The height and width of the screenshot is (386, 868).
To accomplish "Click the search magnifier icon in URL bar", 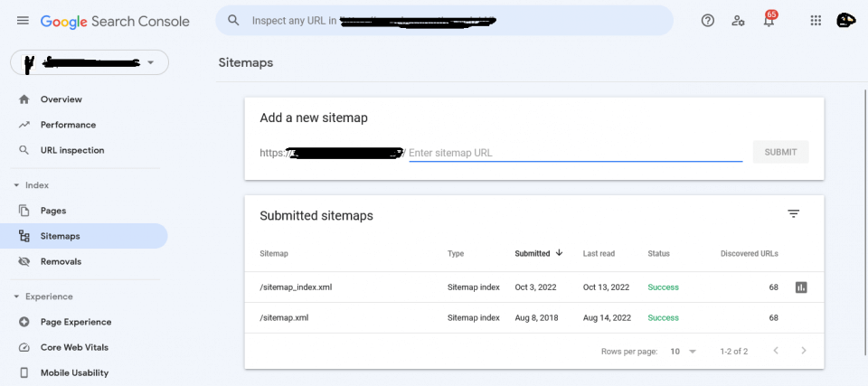I will [233, 21].
